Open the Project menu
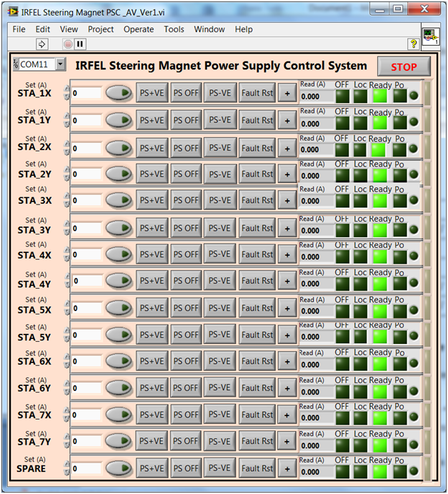This screenshot has height=494, width=448. [x=101, y=29]
